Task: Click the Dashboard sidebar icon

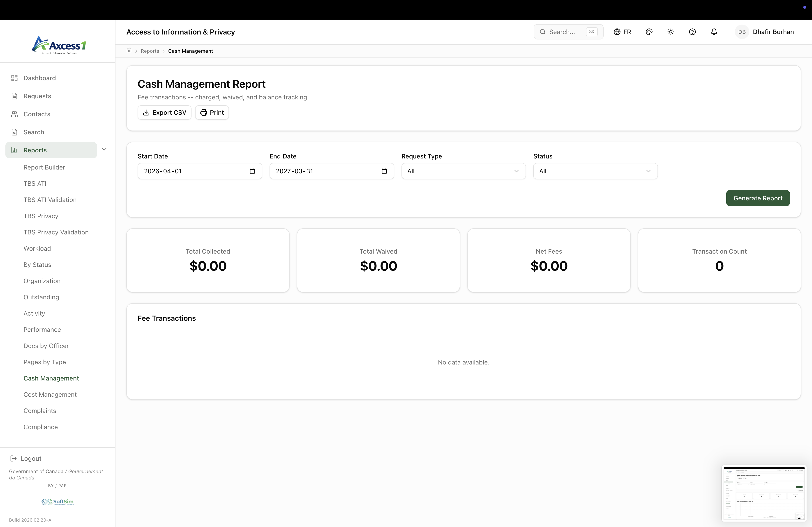Action: click(14, 78)
